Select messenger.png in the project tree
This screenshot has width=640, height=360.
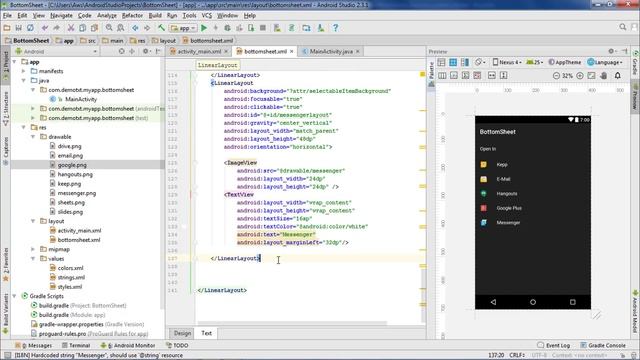(77, 193)
